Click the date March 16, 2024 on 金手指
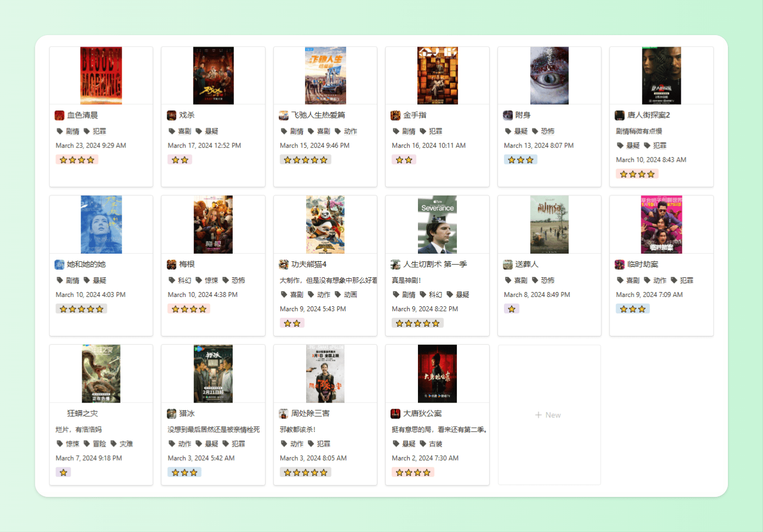 coord(428,145)
